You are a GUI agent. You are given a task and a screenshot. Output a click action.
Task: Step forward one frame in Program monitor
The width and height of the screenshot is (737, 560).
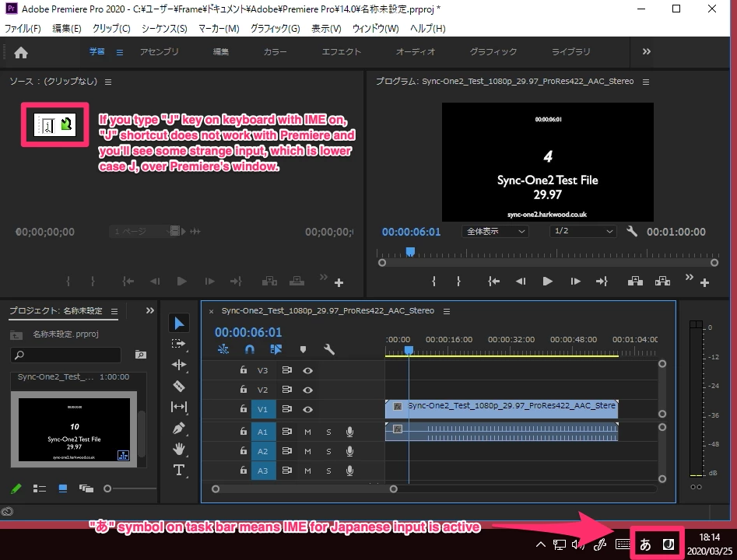[575, 281]
